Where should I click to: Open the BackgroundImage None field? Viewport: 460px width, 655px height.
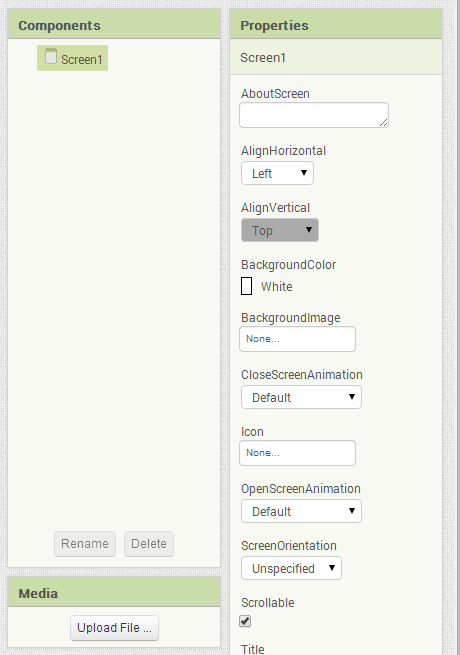tap(297, 339)
